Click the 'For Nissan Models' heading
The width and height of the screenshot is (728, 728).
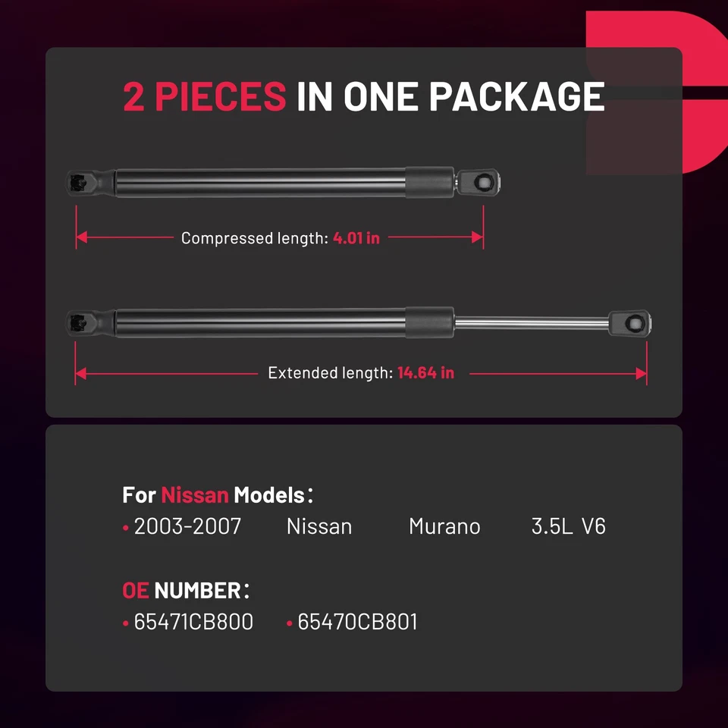click(218, 495)
